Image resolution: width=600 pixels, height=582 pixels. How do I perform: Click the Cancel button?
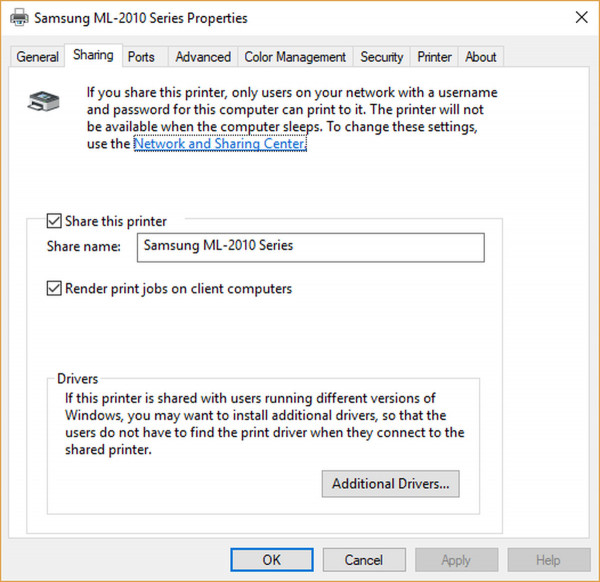(x=364, y=560)
